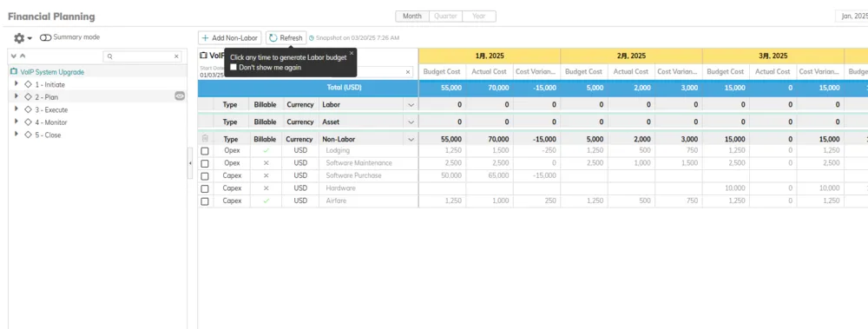This screenshot has width=868, height=329.
Task: Clear the tree search box
Action: [176, 56]
